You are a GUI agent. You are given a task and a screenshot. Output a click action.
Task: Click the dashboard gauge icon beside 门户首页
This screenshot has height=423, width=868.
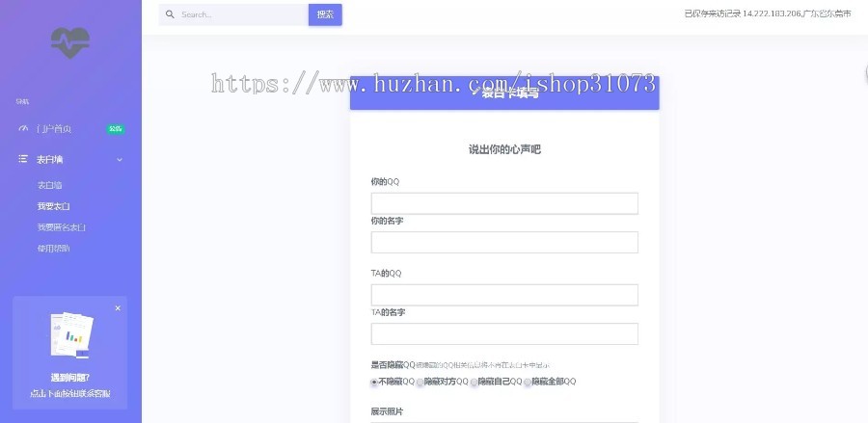click(23, 128)
